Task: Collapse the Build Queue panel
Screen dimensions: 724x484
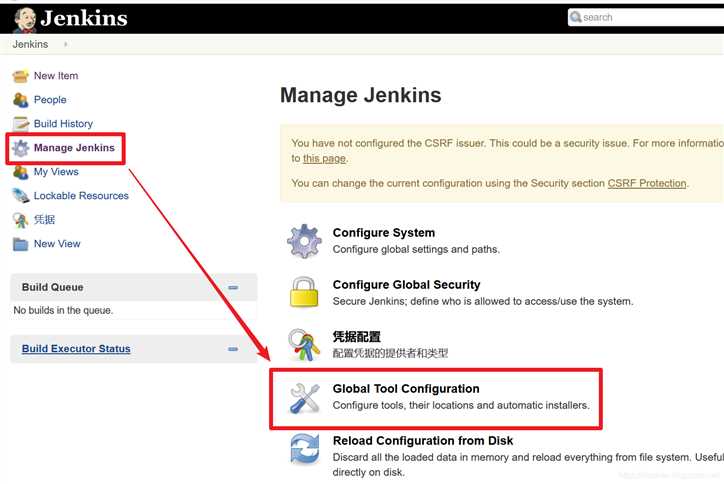Action: click(233, 287)
